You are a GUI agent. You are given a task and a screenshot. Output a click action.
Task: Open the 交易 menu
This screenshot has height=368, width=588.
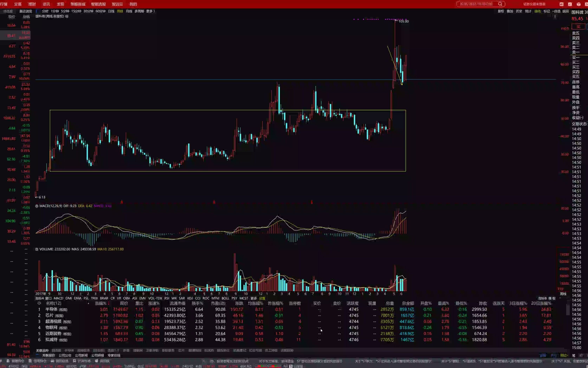coord(18,4)
